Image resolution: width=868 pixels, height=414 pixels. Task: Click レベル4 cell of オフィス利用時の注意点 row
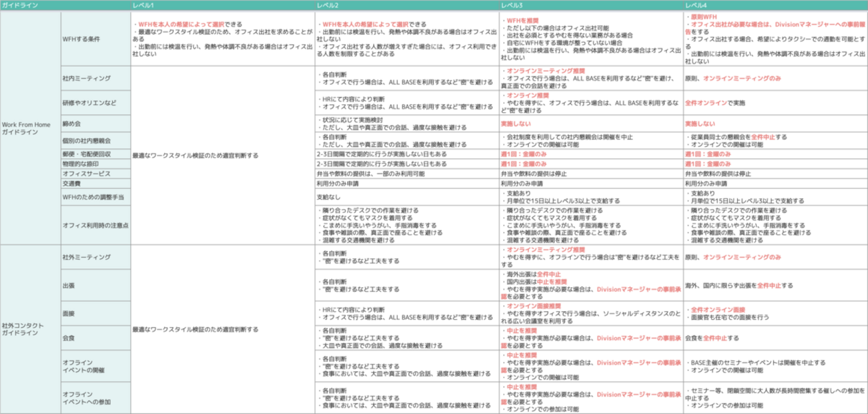tap(775, 226)
